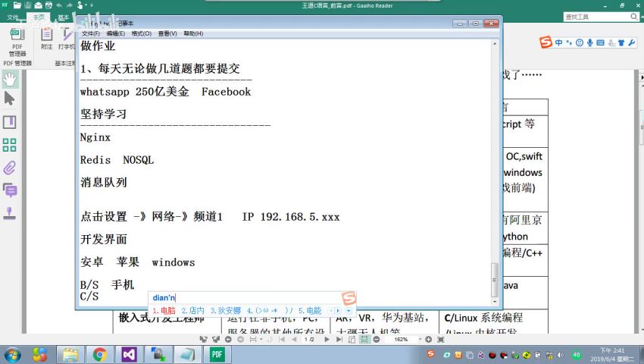The height and width of the screenshot is (364, 644).
Task: Click the full screen icon in status bar
Action: pyautogui.click(x=441, y=339)
